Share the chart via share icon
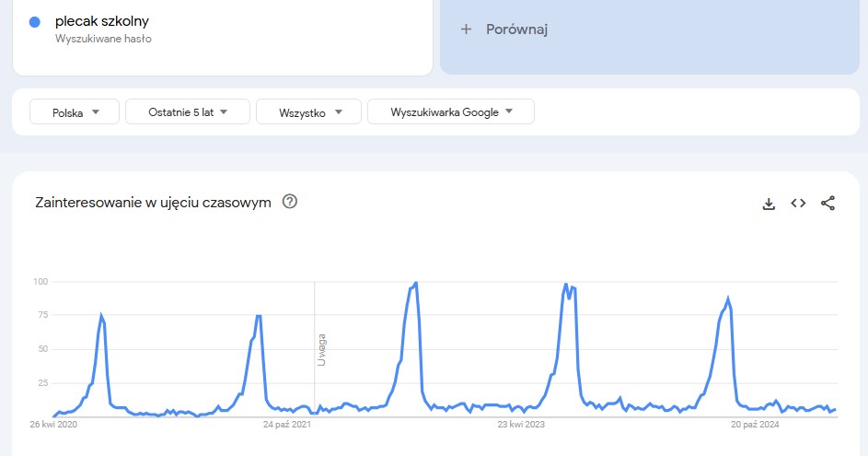This screenshot has height=456, width=868. tap(827, 204)
